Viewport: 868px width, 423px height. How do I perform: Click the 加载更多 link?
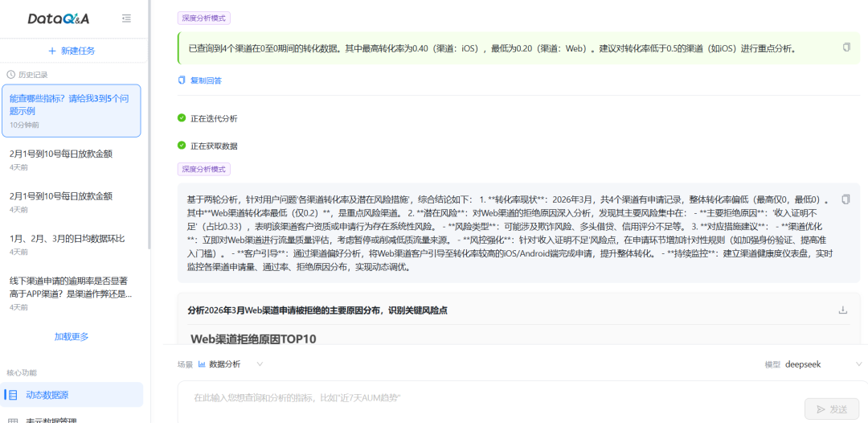(72, 337)
